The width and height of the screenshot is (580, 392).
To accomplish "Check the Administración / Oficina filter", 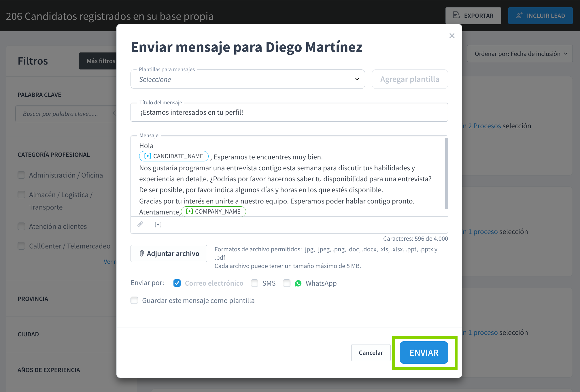I will [x=21, y=175].
